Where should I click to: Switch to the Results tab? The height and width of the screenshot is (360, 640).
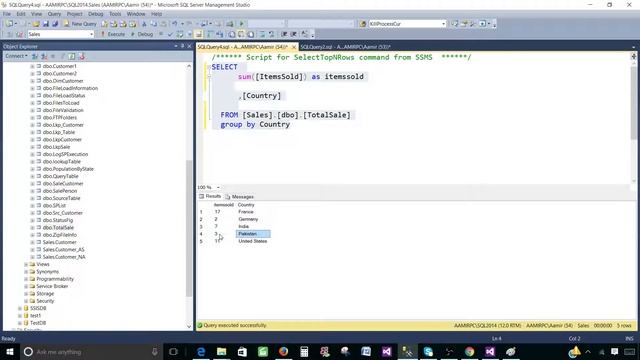click(210, 196)
